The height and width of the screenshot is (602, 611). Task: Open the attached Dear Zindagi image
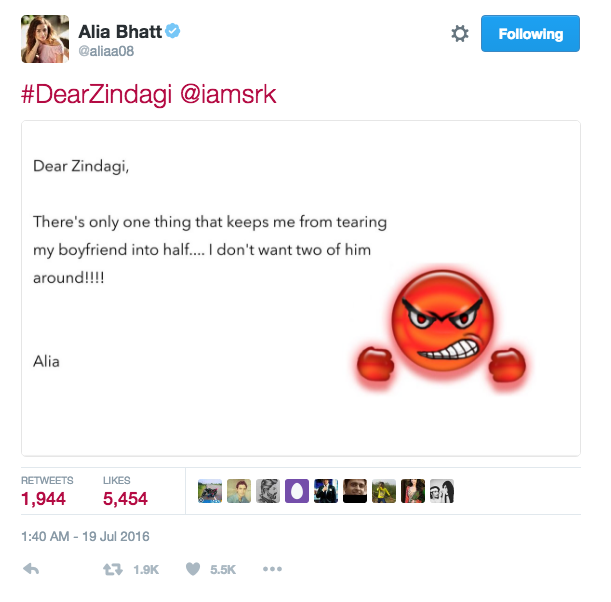(x=301, y=288)
